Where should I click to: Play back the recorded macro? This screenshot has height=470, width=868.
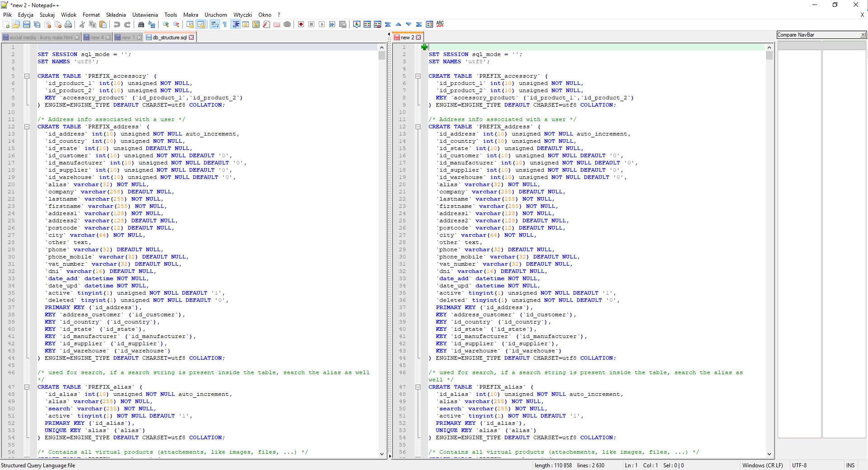322,24
